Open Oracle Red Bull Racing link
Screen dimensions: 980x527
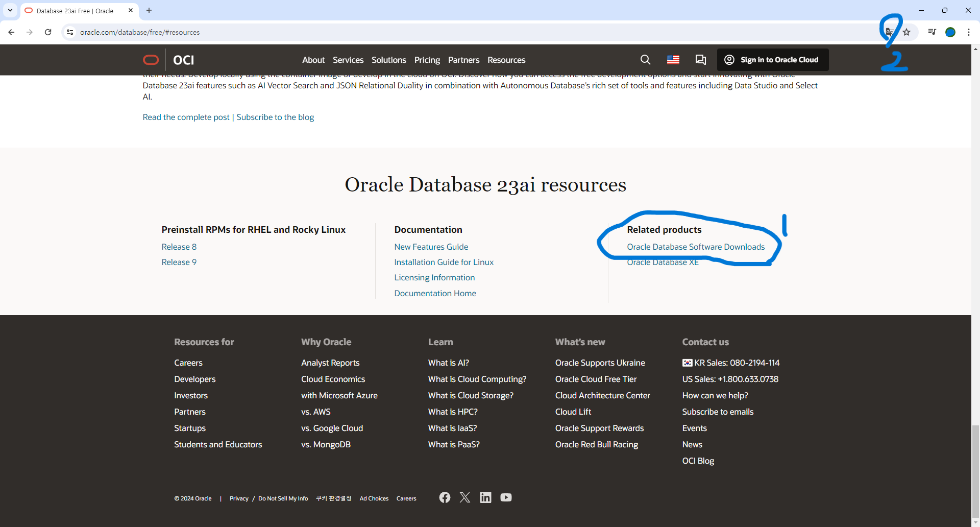(x=597, y=444)
